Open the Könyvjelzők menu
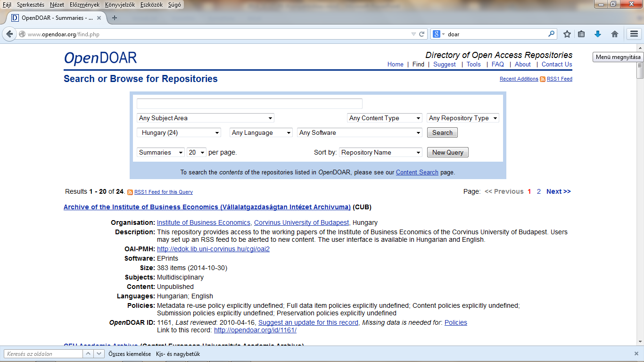The width and height of the screenshot is (644, 362). click(120, 4)
